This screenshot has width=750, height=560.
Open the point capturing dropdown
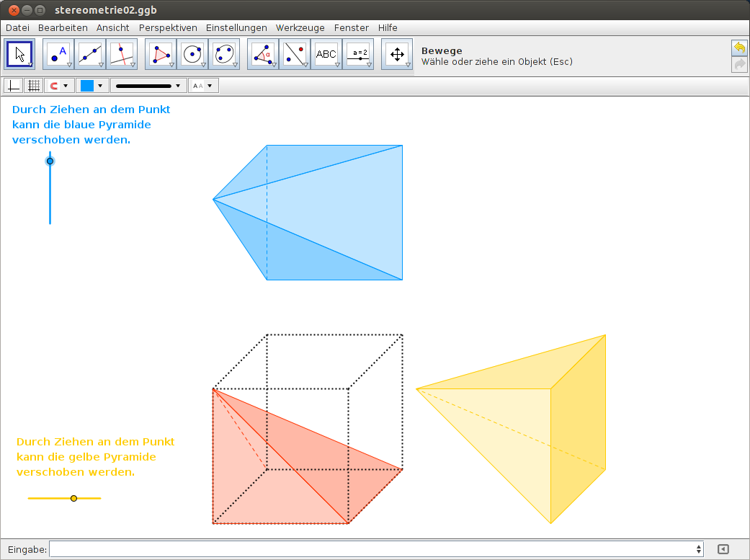pyautogui.click(x=59, y=86)
